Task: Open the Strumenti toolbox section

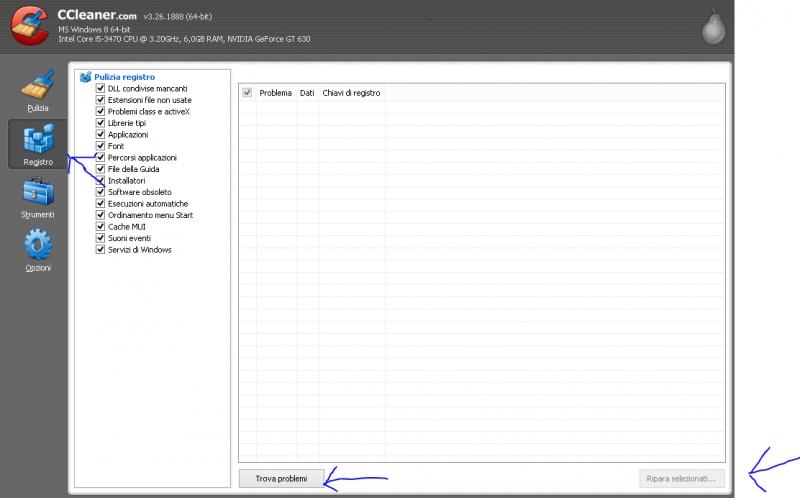Action: click(38, 197)
